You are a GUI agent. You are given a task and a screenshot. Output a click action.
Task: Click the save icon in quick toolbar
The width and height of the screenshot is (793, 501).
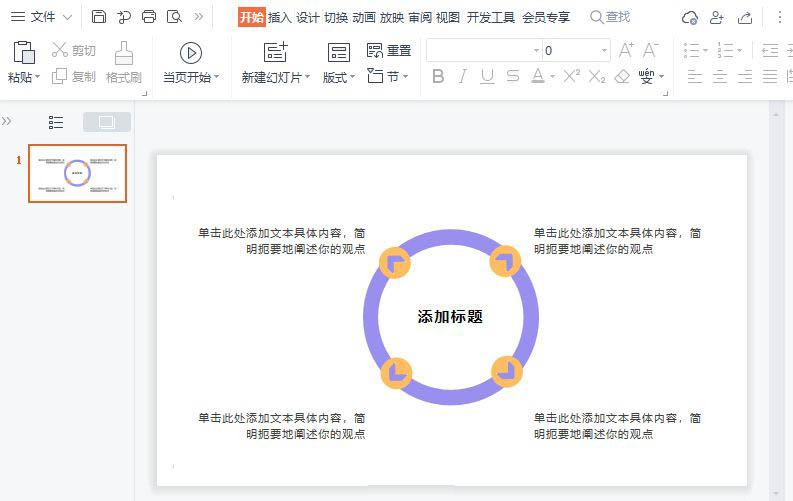tap(98, 17)
